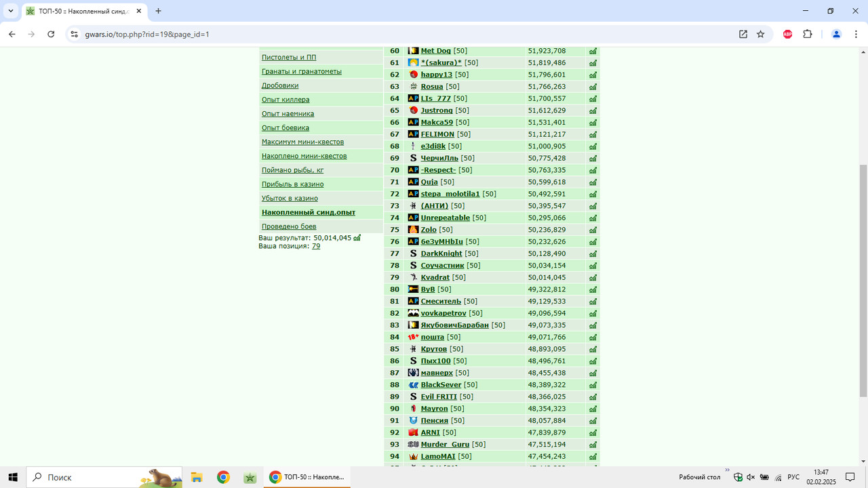The width and height of the screenshot is (868, 488).
Task: Reload the page with browser refresh button
Action: [x=51, y=34]
